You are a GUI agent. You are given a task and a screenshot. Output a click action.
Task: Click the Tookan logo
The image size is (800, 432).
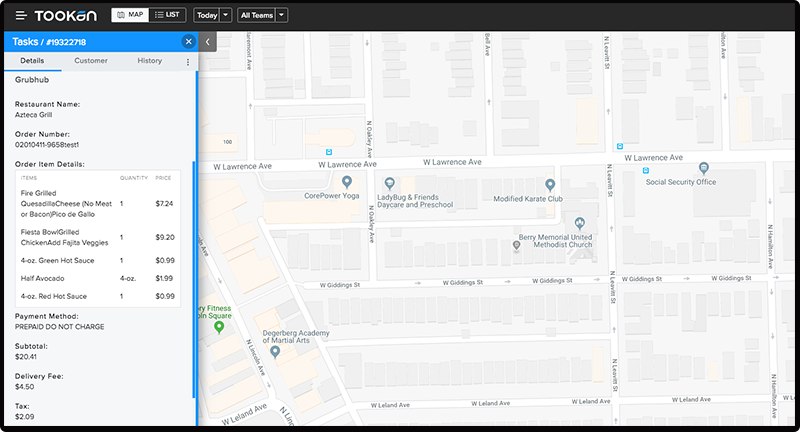[66, 16]
